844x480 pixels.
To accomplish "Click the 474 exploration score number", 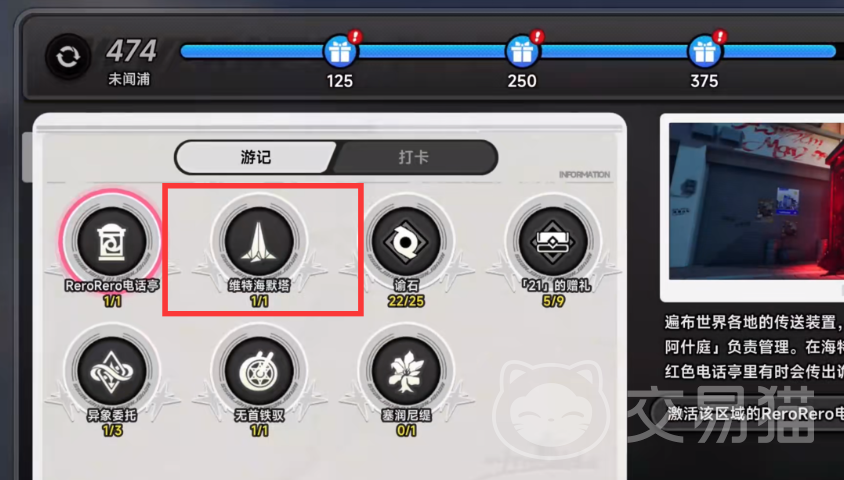I will click(x=131, y=51).
